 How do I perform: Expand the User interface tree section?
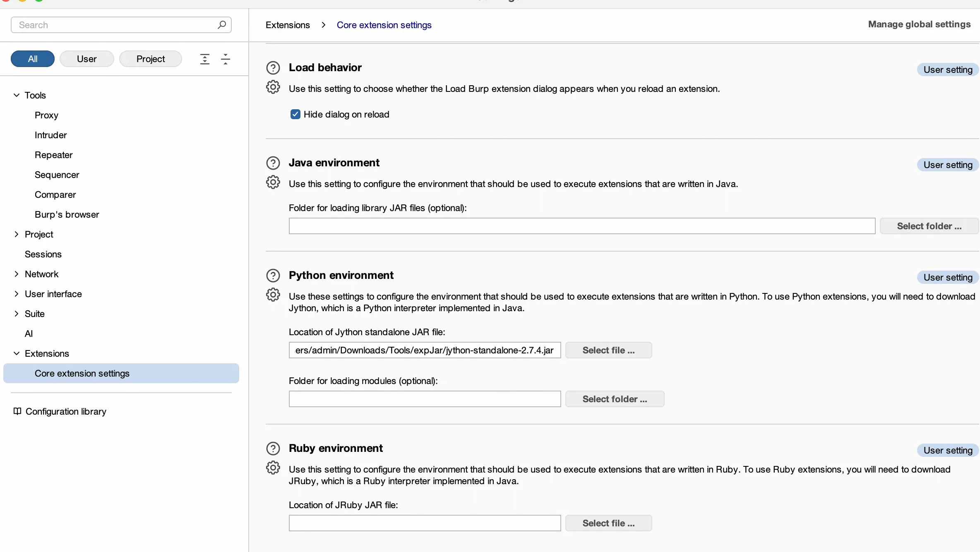[17, 294]
